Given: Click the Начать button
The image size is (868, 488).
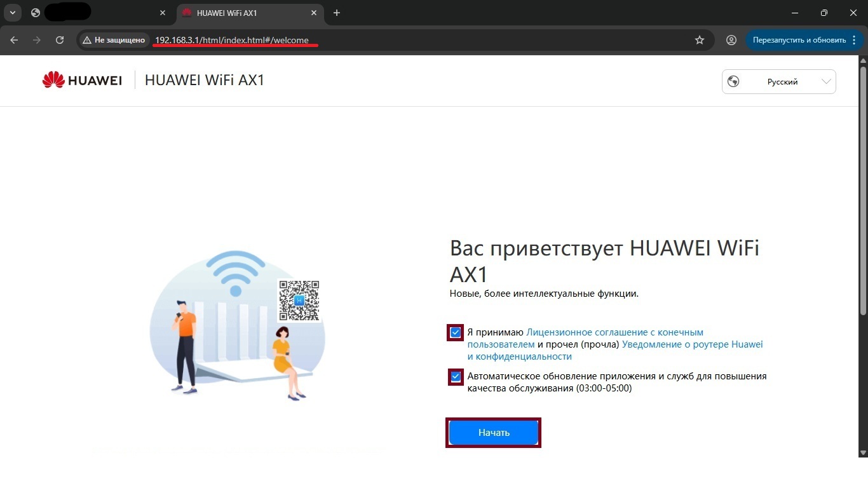Looking at the screenshot, I should [494, 433].
